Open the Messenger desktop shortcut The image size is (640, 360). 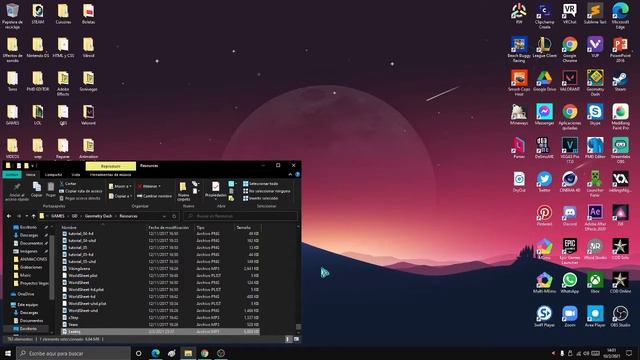(544, 114)
